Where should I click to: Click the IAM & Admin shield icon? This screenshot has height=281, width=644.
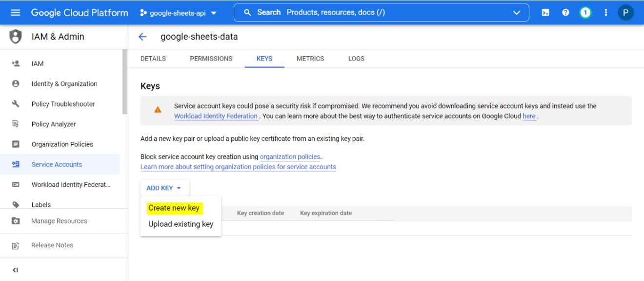16,37
